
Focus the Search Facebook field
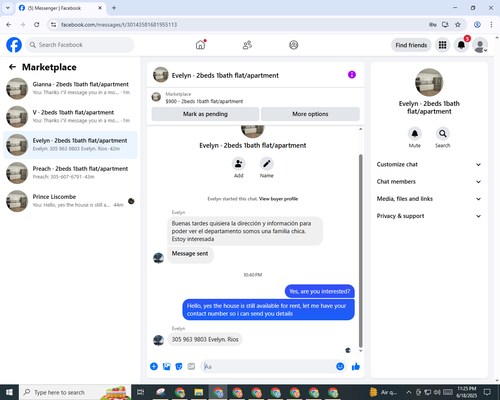pos(80,45)
